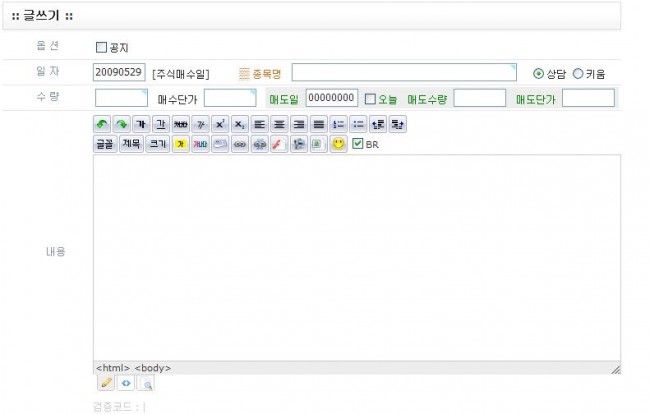Switch to pencil WYSIWYG edit mode

click(106, 383)
